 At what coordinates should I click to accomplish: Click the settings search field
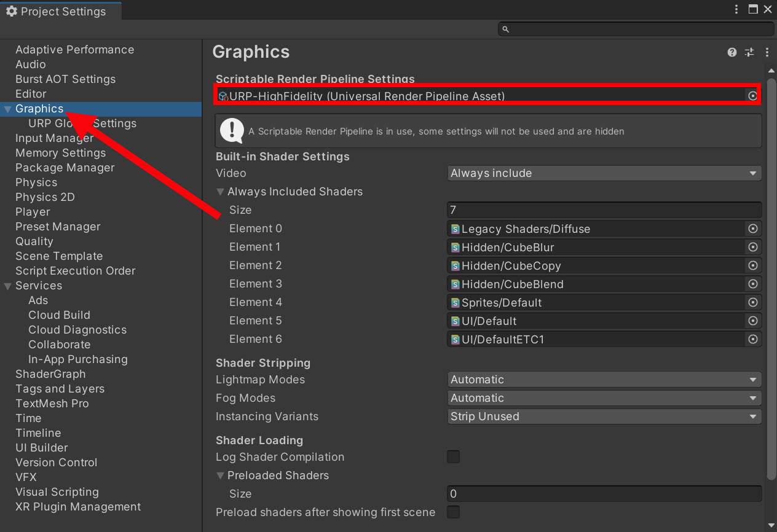tap(636, 29)
